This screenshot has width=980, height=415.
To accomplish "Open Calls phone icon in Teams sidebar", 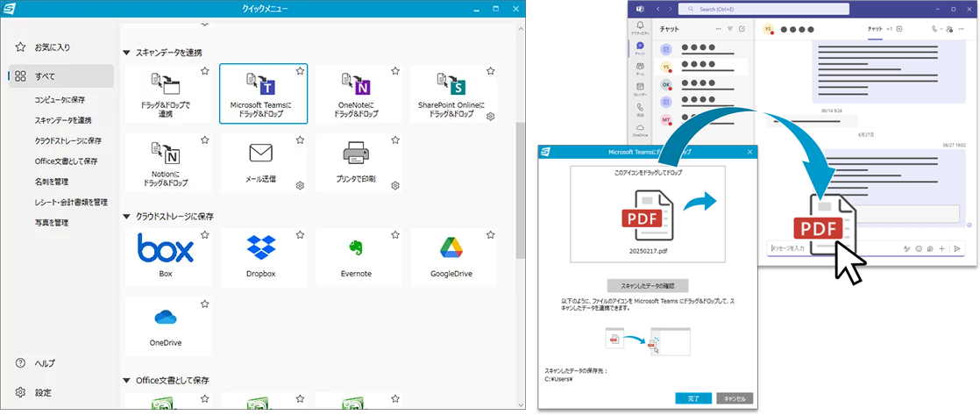I will point(640,108).
